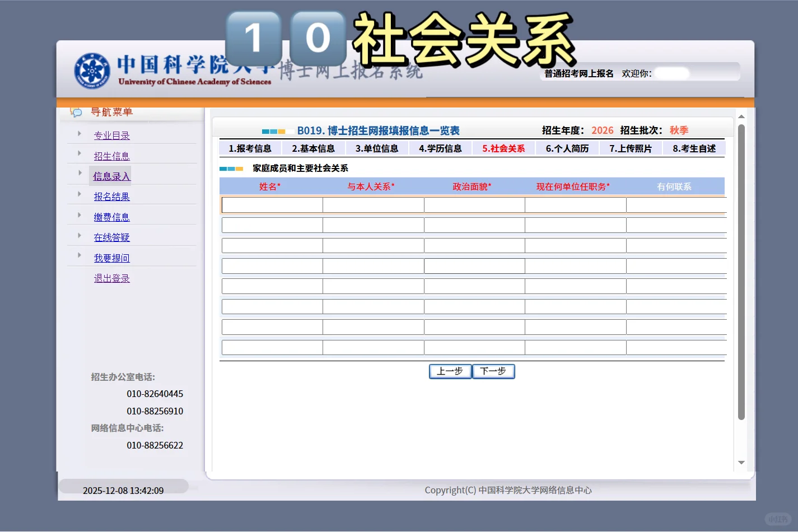The image size is (798, 532).
Task: Click phone number 010-88256910
Action: (x=155, y=411)
